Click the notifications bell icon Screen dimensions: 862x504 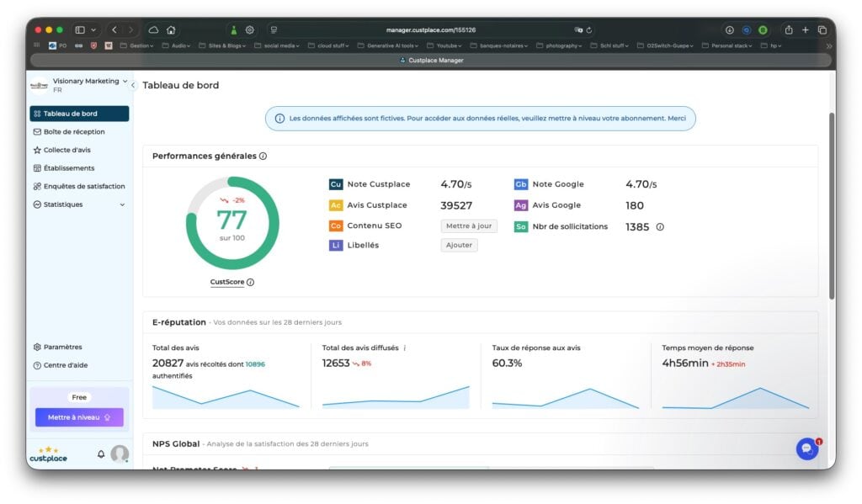[101, 454]
